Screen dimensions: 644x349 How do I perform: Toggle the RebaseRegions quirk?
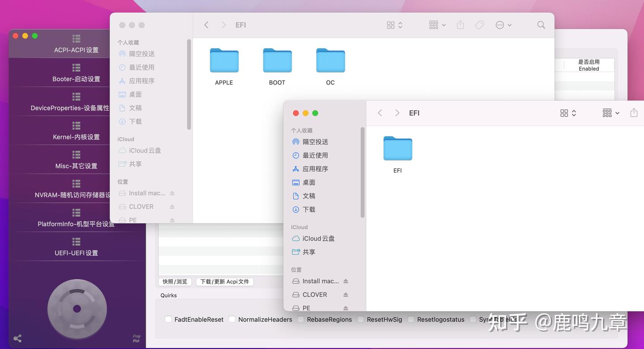301,319
